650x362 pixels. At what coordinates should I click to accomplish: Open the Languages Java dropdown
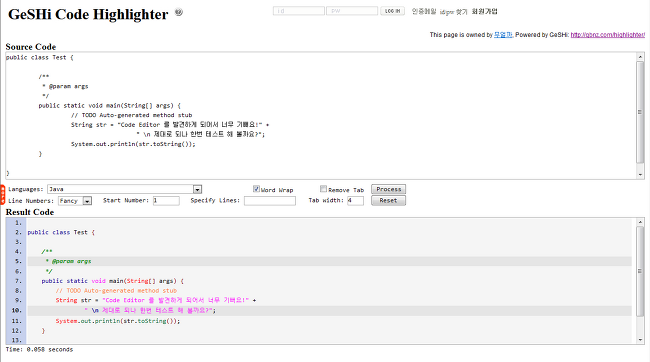pyautogui.click(x=124, y=189)
